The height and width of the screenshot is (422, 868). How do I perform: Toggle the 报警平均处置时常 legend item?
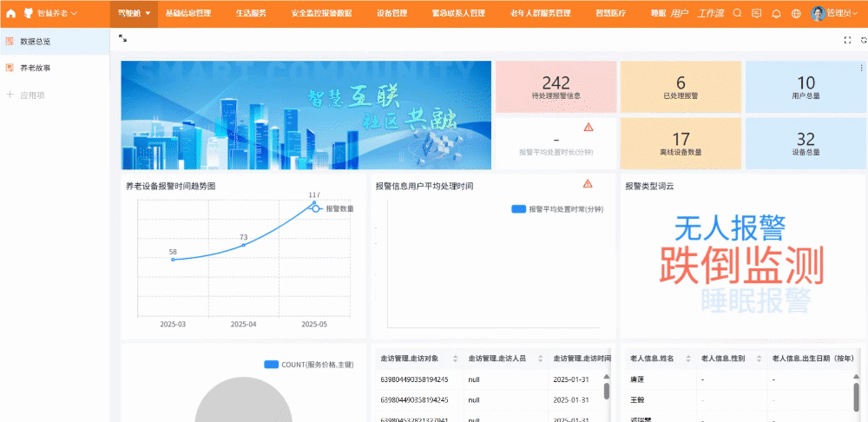(x=556, y=209)
